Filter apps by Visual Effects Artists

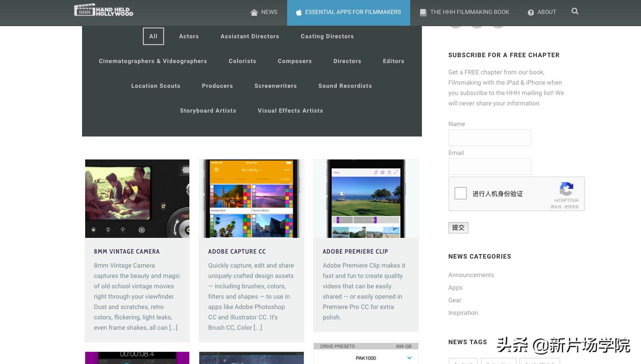290,111
